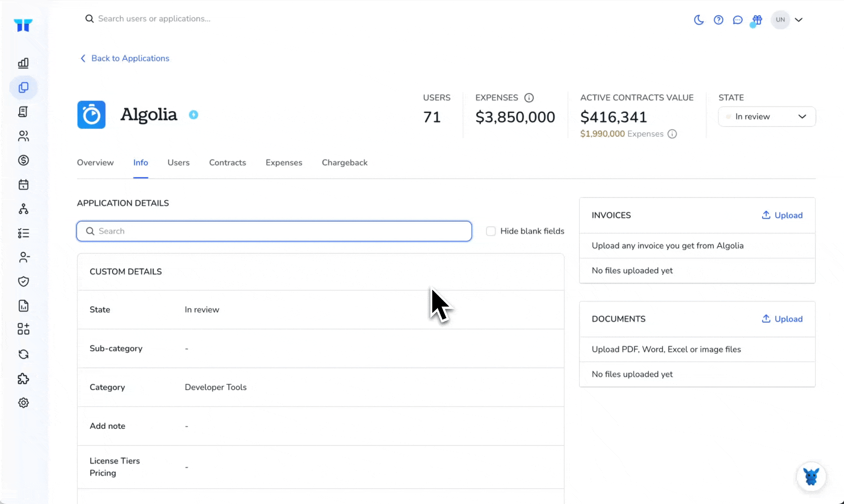The height and width of the screenshot is (504, 844).
Task: Open the dashboard bar chart sidebar icon
Action: pos(23,63)
